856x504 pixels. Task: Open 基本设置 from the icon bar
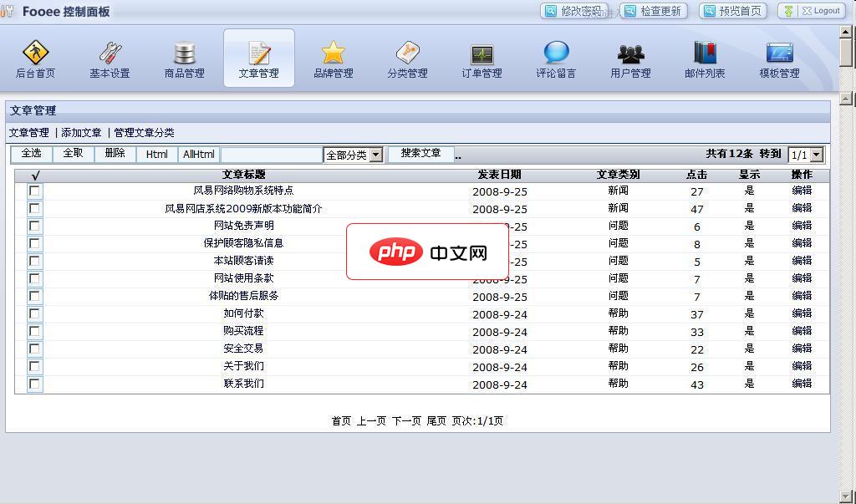pyautogui.click(x=111, y=57)
